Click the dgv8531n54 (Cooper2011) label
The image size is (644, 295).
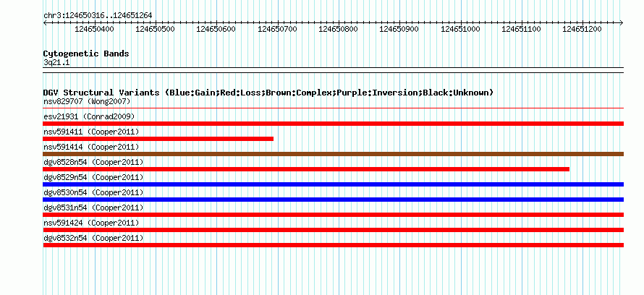[93, 208]
